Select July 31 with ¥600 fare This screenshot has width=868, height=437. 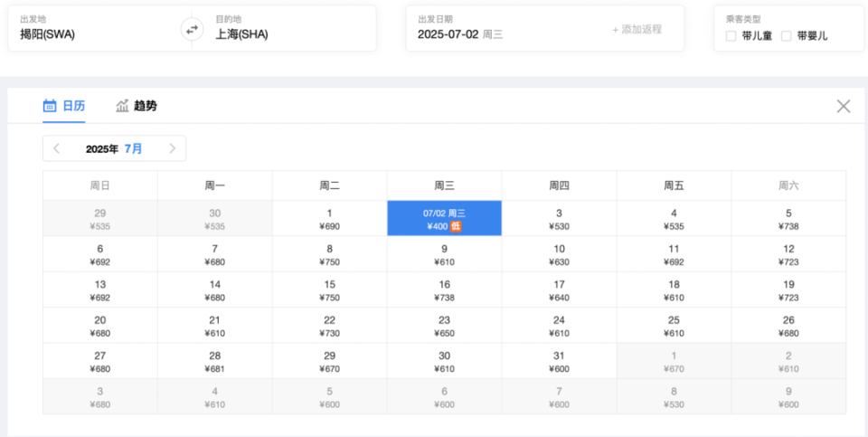click(x=559, y=361)
